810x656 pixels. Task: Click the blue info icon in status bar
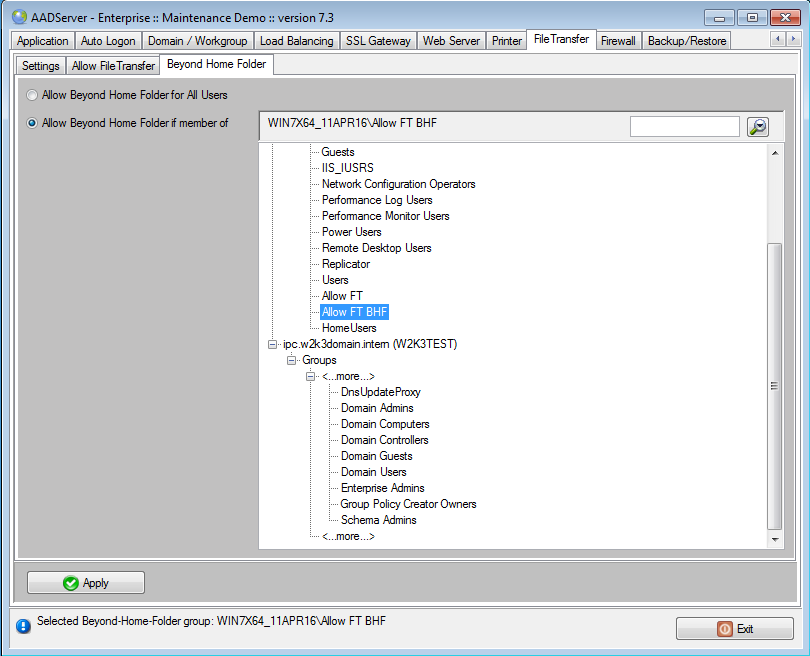pyautogui.click(x=23, y=627)
